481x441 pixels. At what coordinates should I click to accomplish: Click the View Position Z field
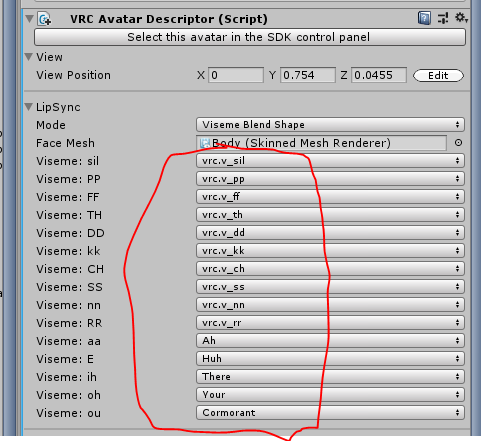[379, 75]
